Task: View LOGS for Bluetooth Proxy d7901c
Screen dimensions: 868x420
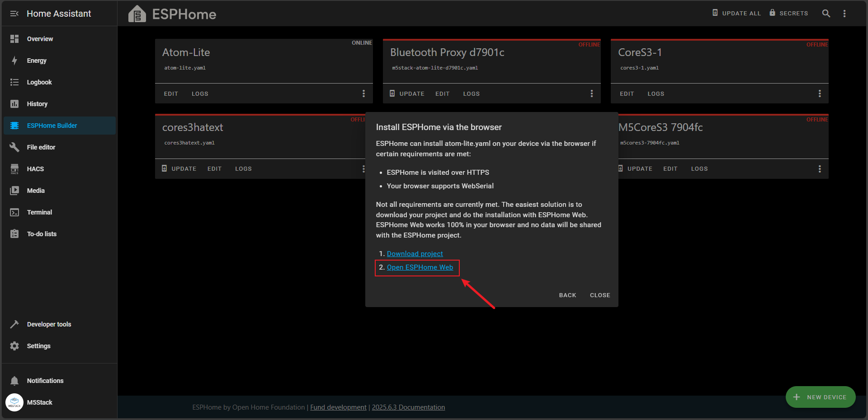Action: click(471, 94)
